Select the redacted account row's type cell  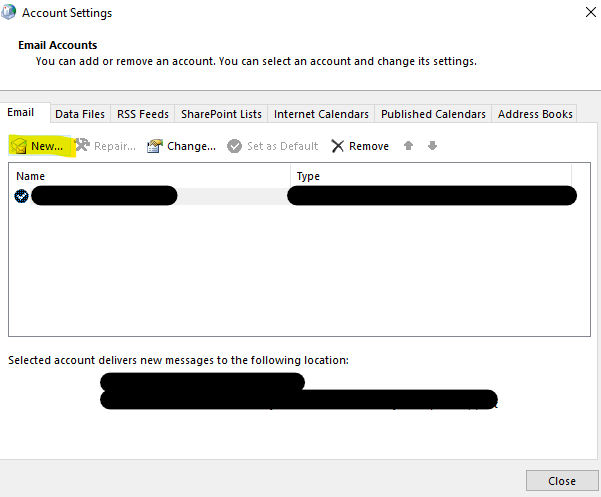(432, 196)
